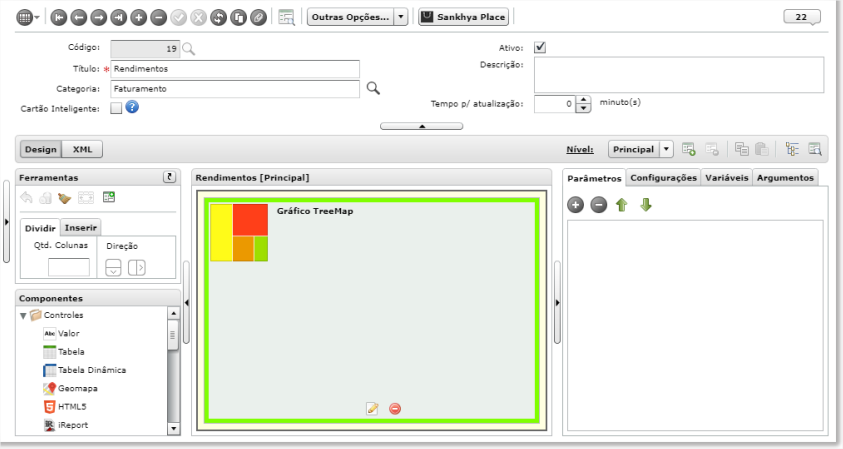Select the Valor control component
Screen dimensions: 843x449
[x=61, y=333]
